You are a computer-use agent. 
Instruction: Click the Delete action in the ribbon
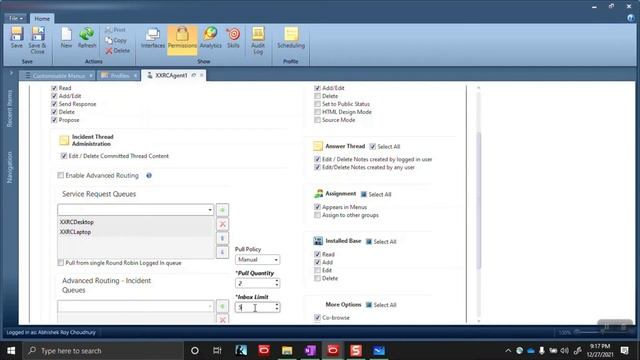[118, 51]
